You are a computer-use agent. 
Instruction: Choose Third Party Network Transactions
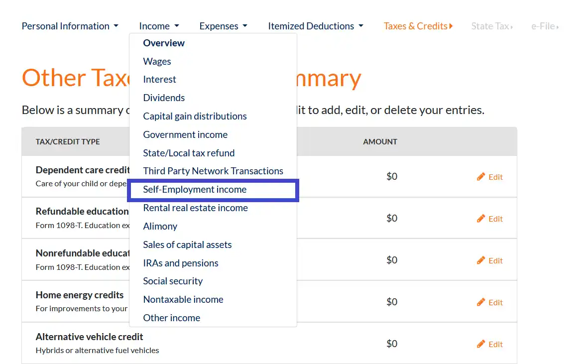(x=213, y=171)
